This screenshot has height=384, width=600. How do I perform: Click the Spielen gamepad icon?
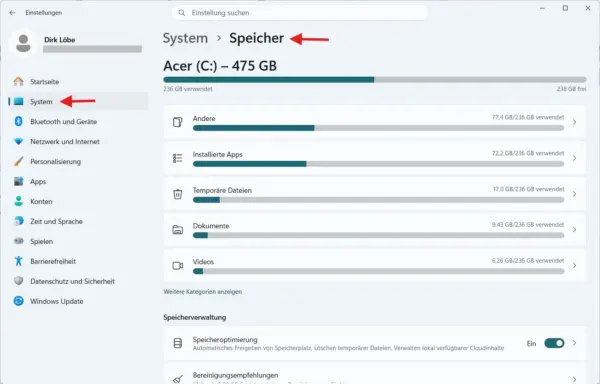(x=18, y=241)
